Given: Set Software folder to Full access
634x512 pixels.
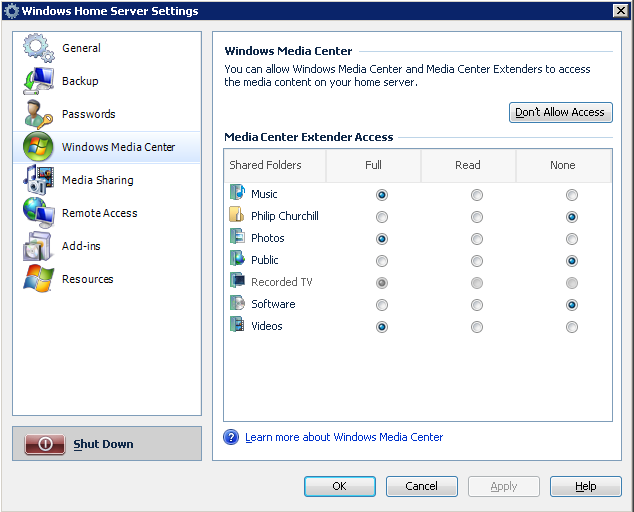Looking at the screenshot, I should [x=382, y=305].
